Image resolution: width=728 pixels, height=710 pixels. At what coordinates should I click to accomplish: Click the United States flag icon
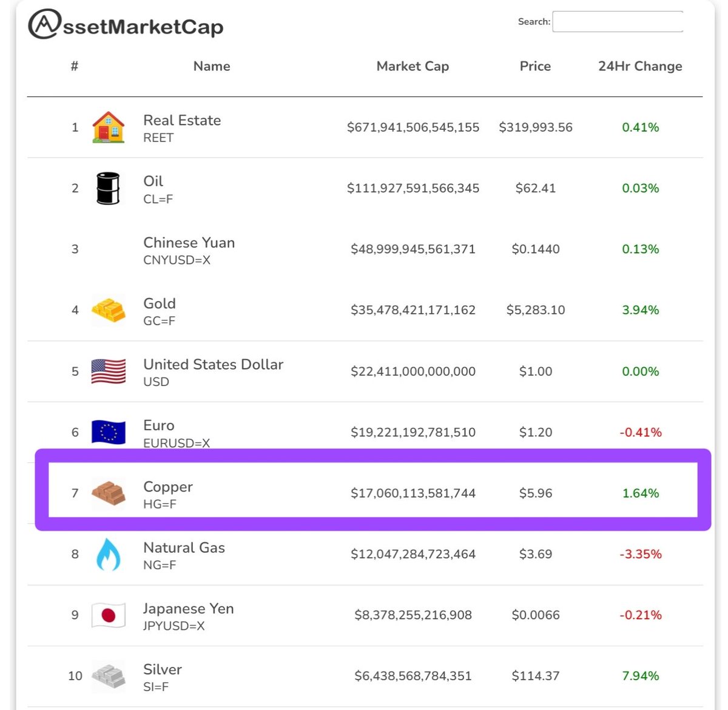(108, 371)
